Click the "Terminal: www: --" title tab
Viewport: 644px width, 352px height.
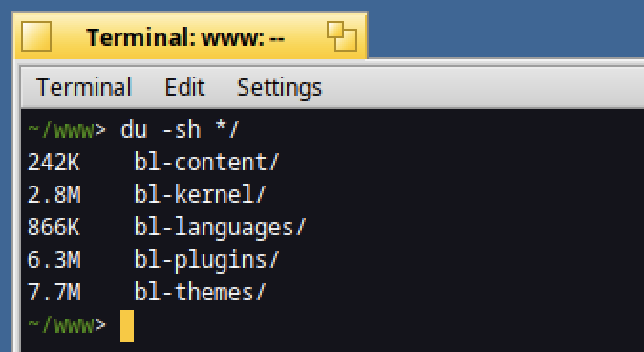(x=190, y=36)
